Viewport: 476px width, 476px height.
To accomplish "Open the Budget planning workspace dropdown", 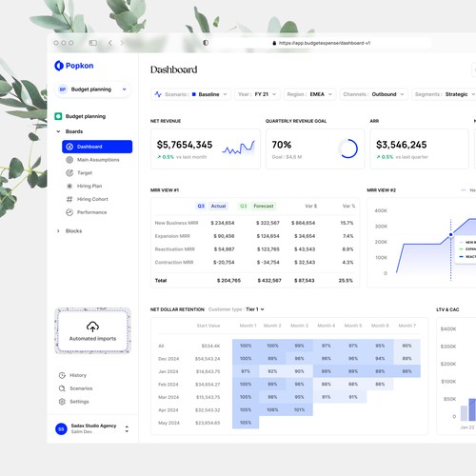I will pos(92,89).
